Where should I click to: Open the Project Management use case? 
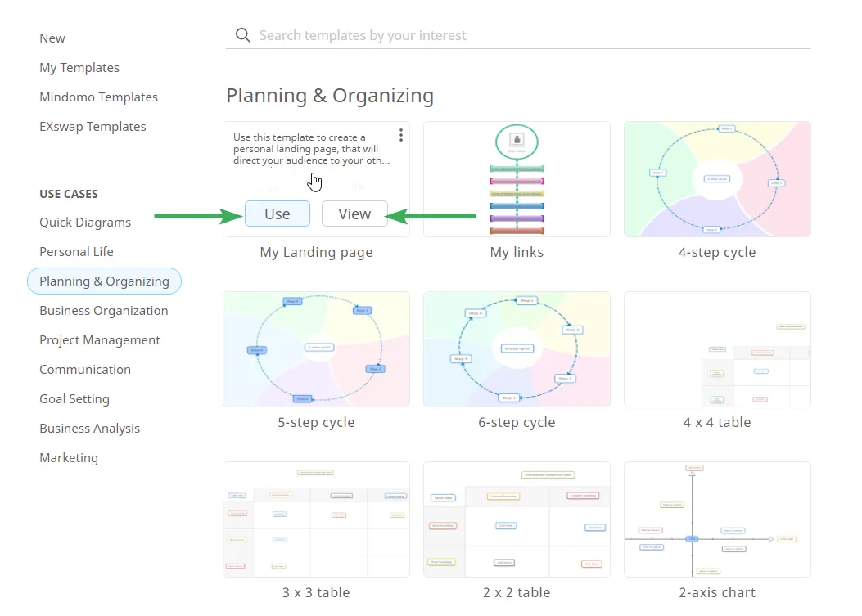[x=100, y=339]
